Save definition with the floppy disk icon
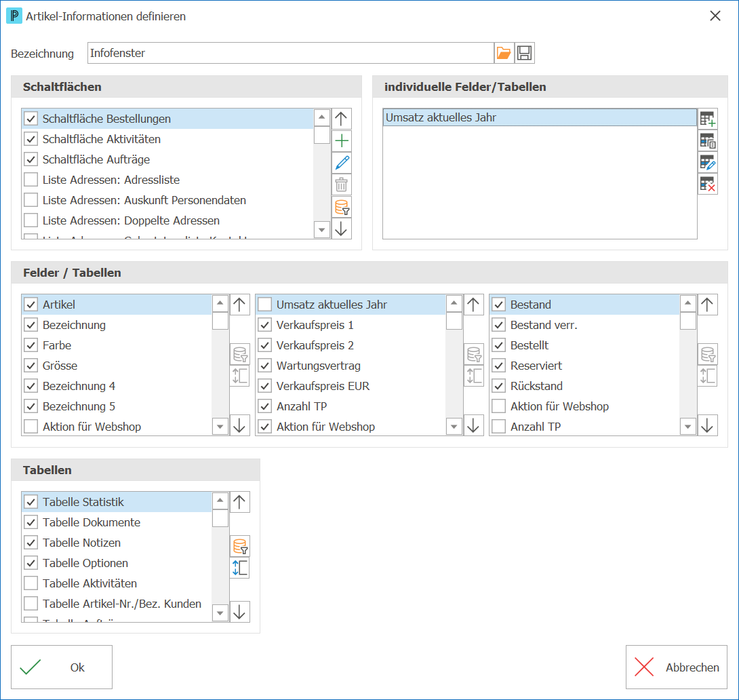Viewport: 739px width, 700px height. [524, 53]
